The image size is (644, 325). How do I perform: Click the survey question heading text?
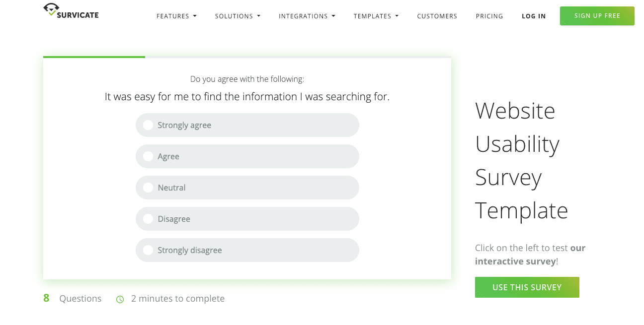(x=247, y=97)
